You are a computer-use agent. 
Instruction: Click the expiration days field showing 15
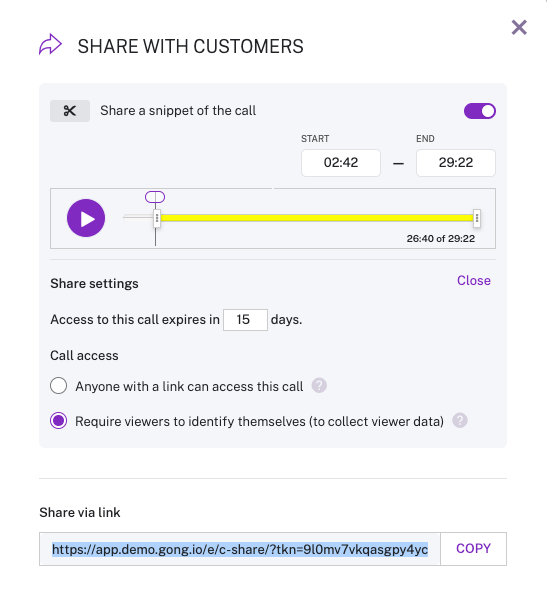[245, 320]
